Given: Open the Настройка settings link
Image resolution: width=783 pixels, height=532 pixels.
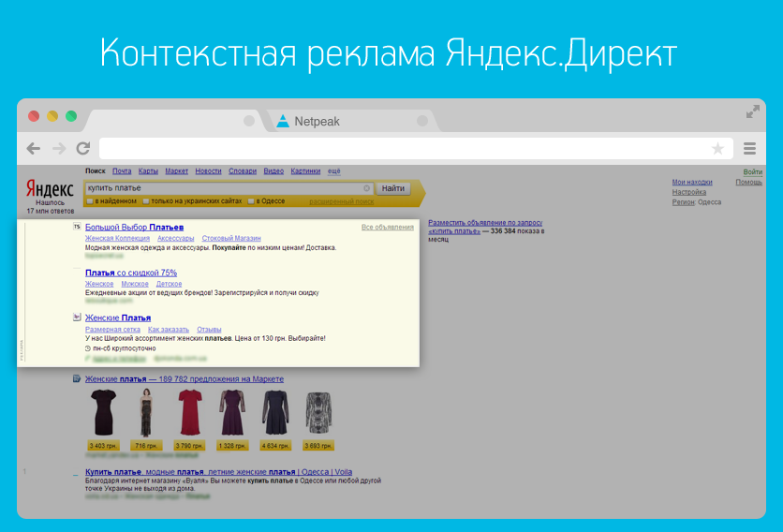Looking at the screenshot, I should point(689,192).
